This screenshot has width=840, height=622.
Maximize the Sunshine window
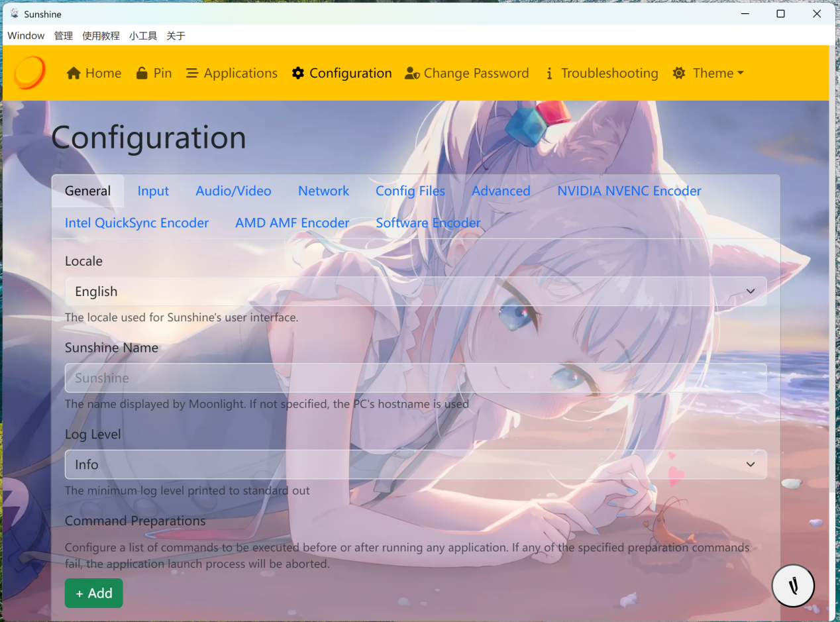[780, 14]
